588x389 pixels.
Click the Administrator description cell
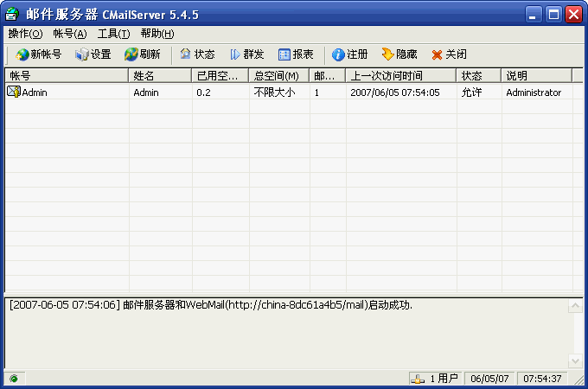[534, 92]
